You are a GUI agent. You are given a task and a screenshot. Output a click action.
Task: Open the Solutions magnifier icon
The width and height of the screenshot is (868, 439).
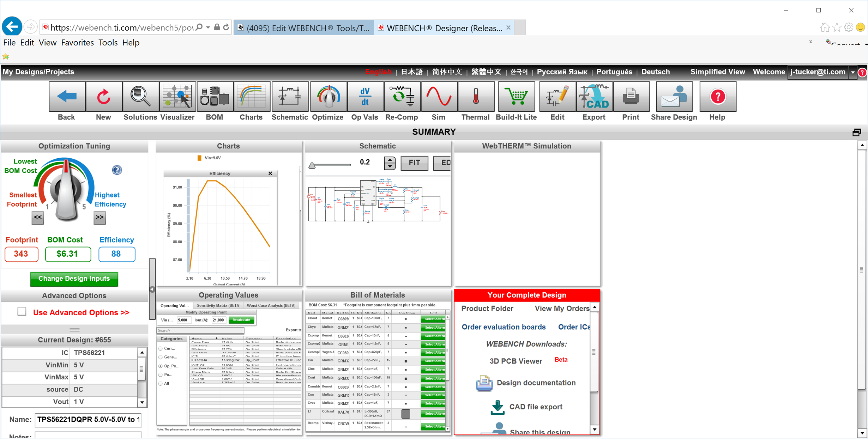pyautogui.click(x=140, y=97)
